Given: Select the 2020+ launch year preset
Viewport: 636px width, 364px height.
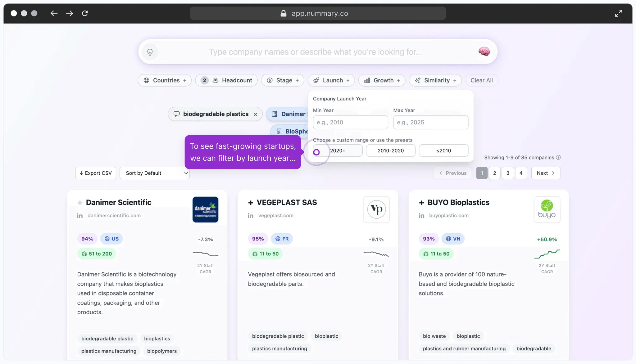Looking at the screenshot, I should [338, 151].
